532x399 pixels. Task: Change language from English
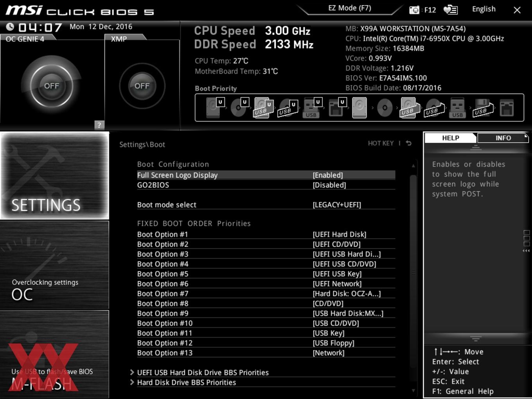pyautogui.click(x=483, y=9)
